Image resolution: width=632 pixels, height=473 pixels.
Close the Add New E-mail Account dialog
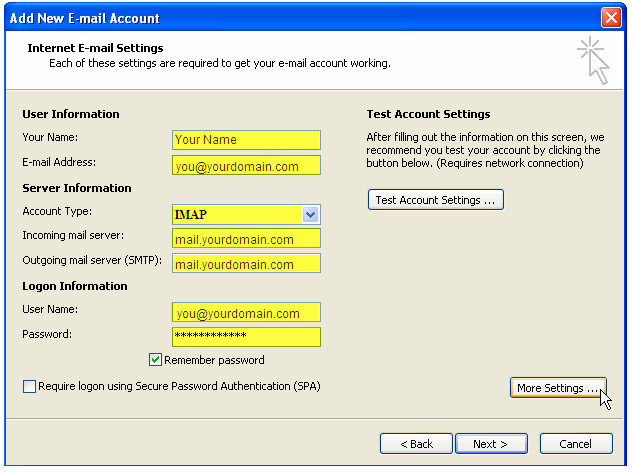click(x=611, y=18)
